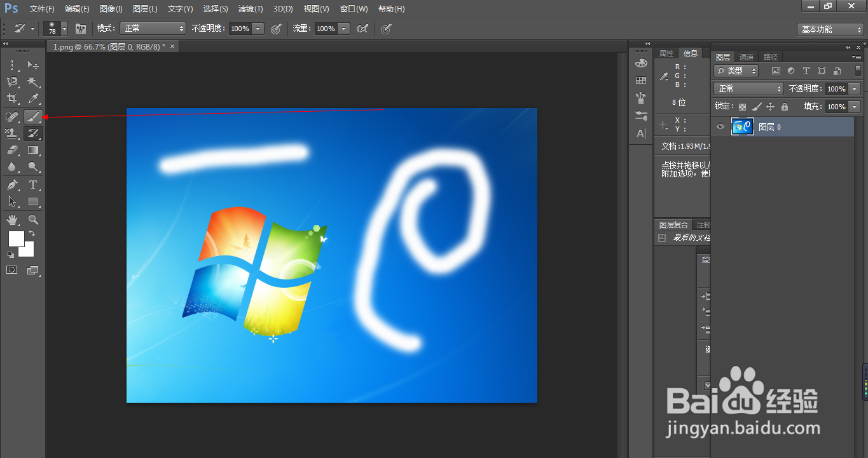Open the Brush presets panel icon
868x458 pixels.
(641, 98)
